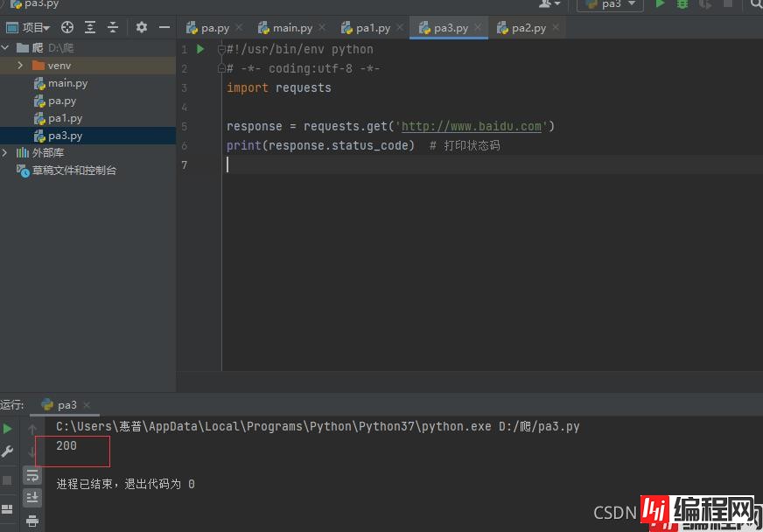Collapse all items in the project tree
Viewport: 763px width, 532px height.
pos(112,28)
